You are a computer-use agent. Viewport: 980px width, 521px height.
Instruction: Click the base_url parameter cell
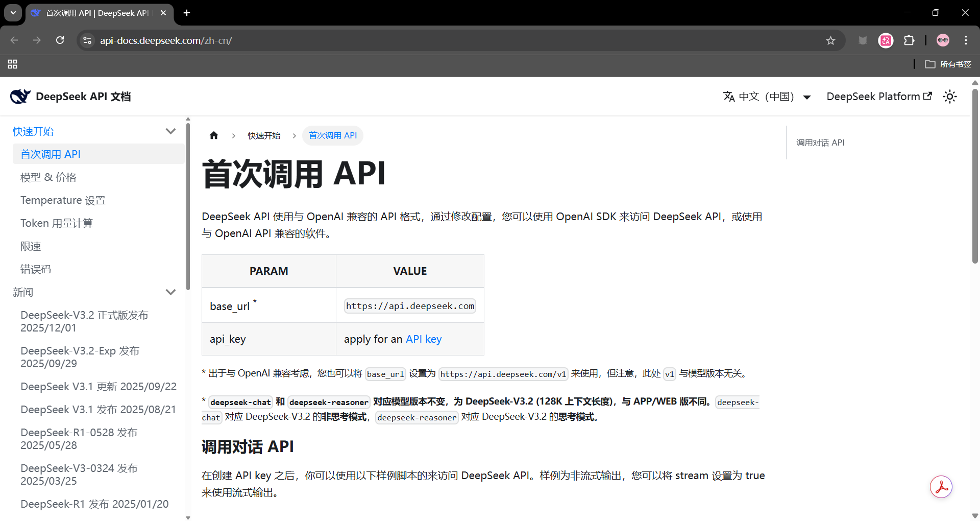[x=269, y=305]
